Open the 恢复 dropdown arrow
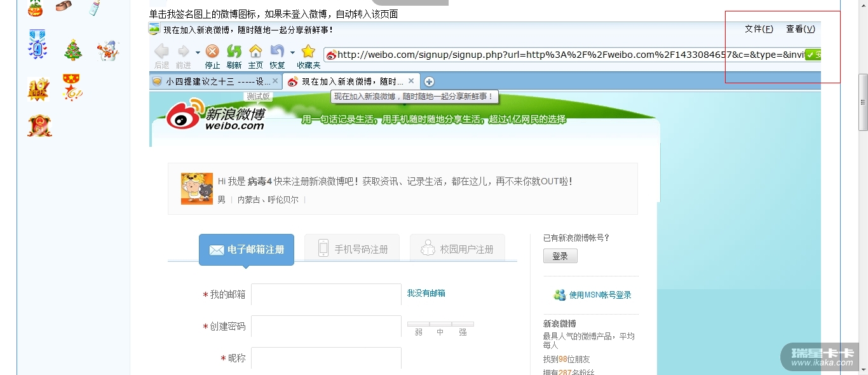Image resolution: width=868 pixels, height=375 pixels. pyautogui.click(x=292, y=52)
